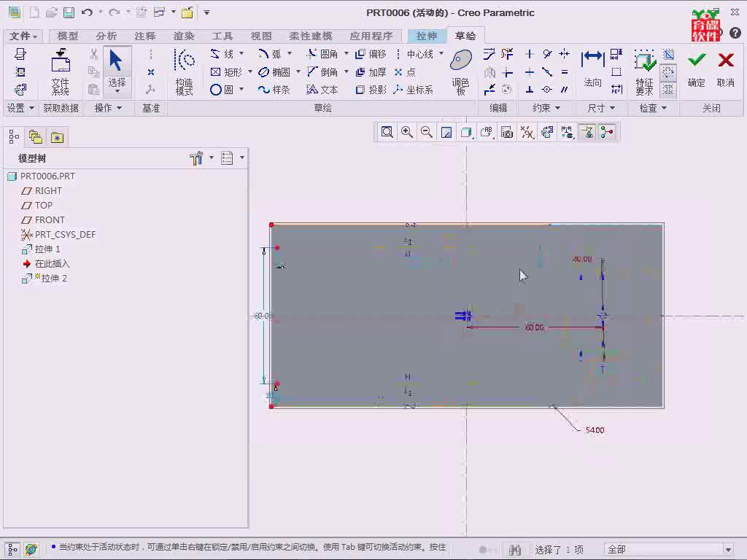
Task: Open the Help question mark
Action: click(x=735, y=33)
